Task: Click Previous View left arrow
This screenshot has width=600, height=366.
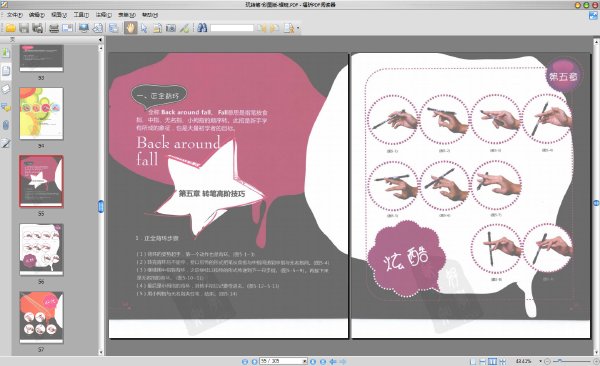Action: (x=333, y=361)
